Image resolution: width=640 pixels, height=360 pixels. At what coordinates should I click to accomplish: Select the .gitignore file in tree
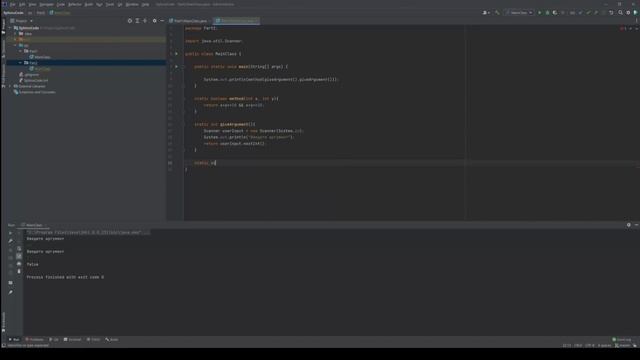[x=29, y=75]
